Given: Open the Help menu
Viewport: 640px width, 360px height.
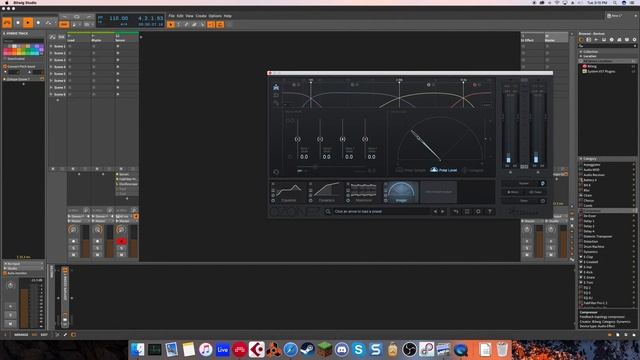Looking at the screenshot, I should pyautogui.click(x=227, y=16).
